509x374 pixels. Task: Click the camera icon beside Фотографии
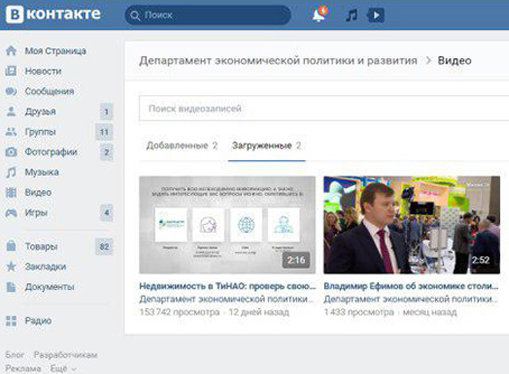click(11, 152)
